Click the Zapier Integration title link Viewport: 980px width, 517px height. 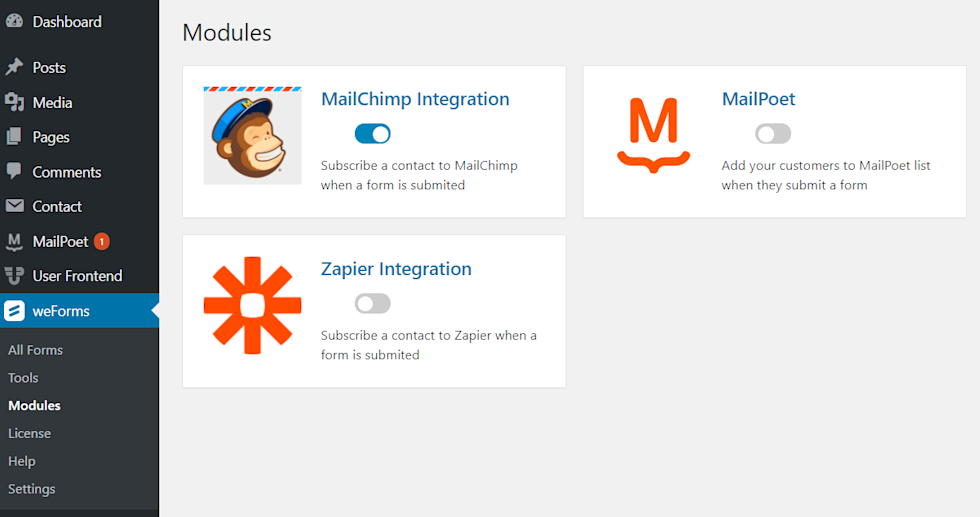(x=396, y=269)
